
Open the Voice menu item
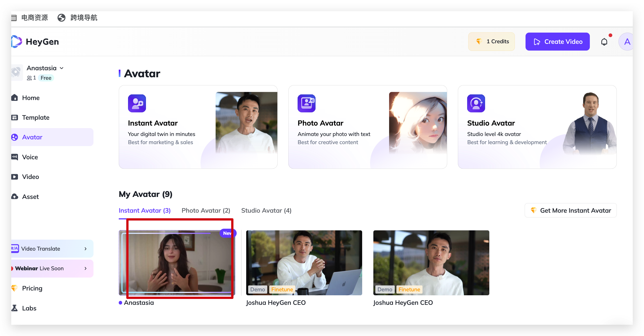click(30, 157)
